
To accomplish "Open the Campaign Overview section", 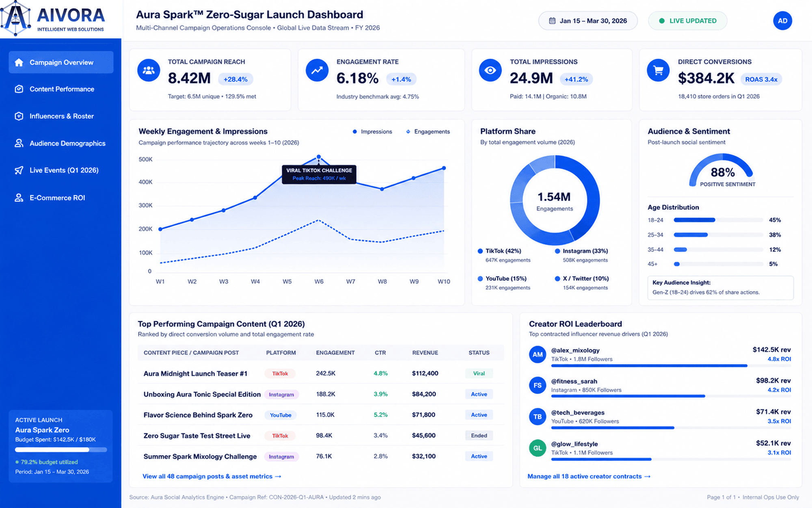I will pos(61,62).
